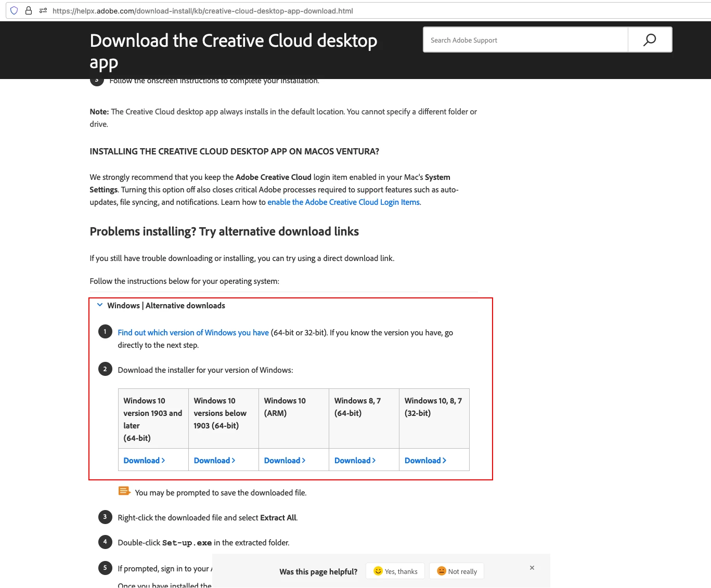Click Yes, thanks feedback button
The image size is (711, 588).
coord(395,571)
